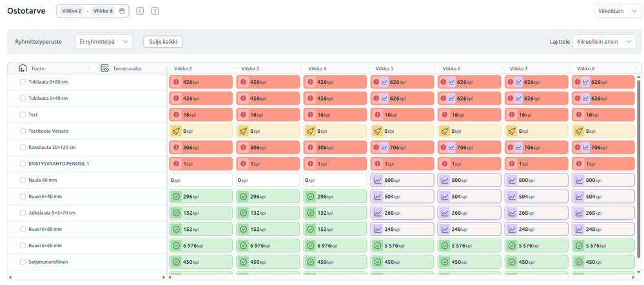644x285 pixels.
Task: Click delivery time icon beside Toimitusaika
Action: 104,68
